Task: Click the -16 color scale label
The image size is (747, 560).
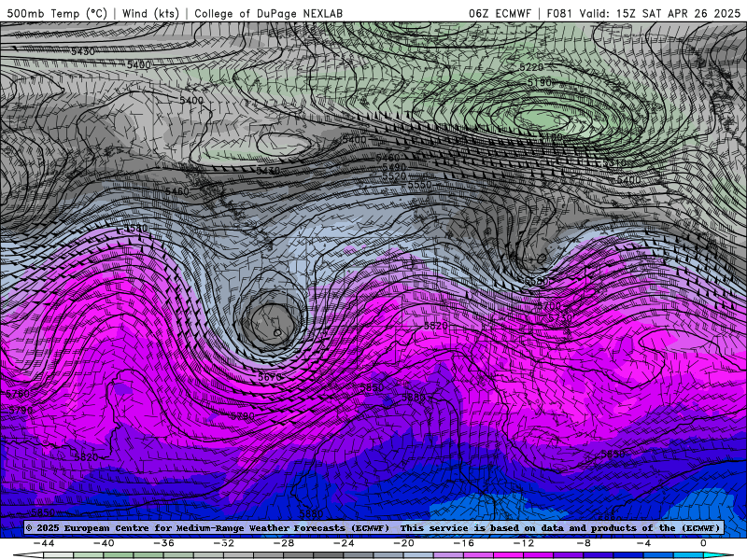Action: (463, 543)
